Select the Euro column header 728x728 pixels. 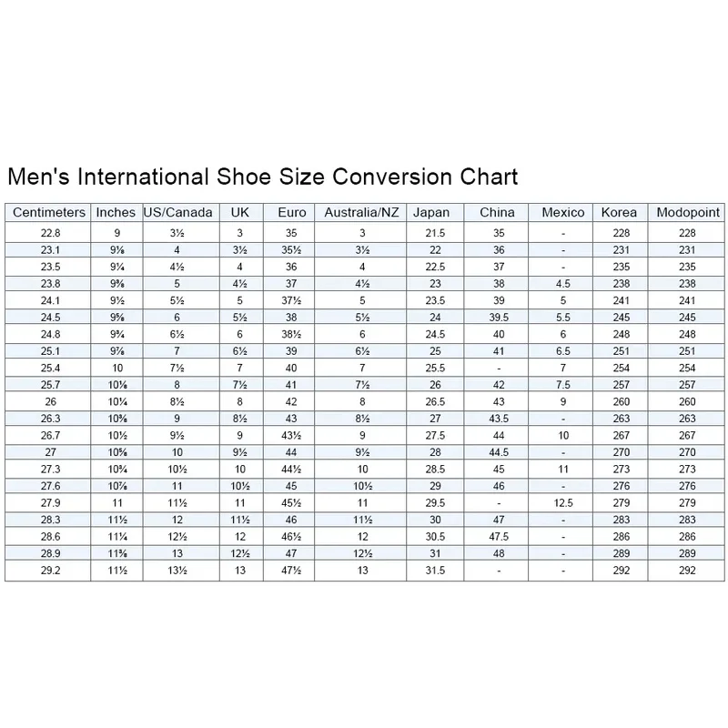(x=291, y=213)
